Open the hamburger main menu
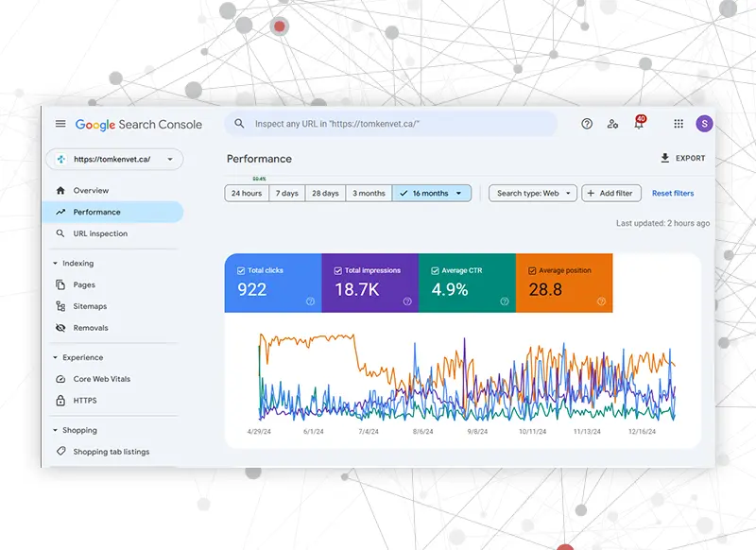 coord(60,124)
